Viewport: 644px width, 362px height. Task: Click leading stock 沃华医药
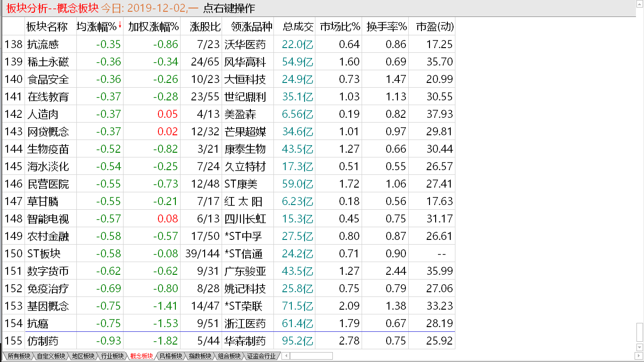coord(245,44)
